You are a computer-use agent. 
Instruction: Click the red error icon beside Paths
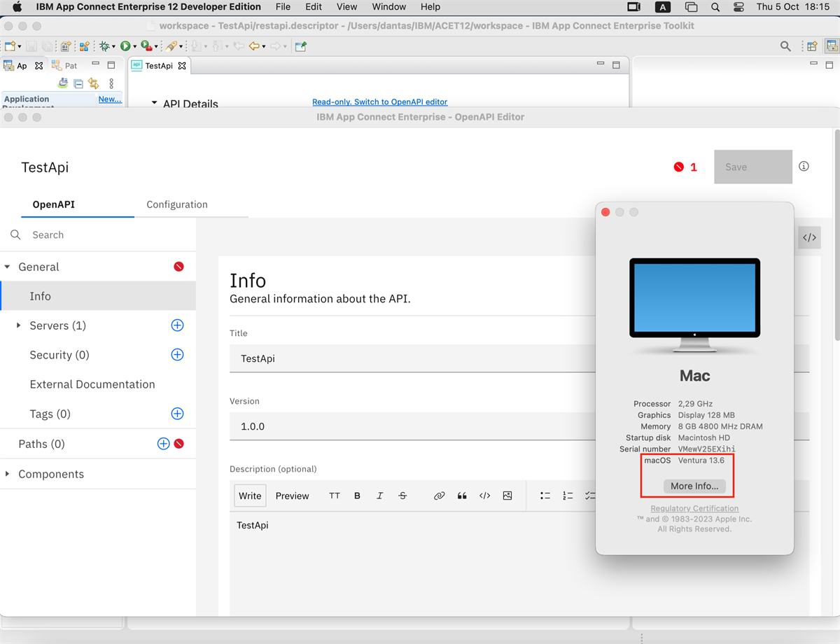[179, 444]
